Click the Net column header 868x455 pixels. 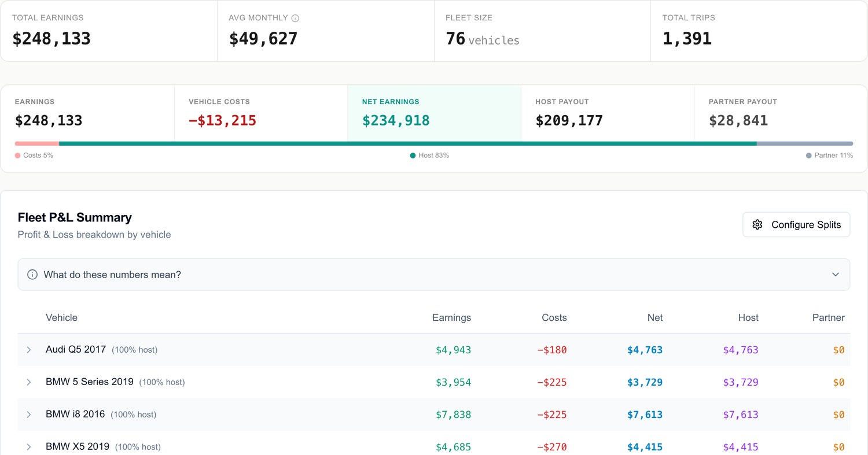(x=655, y=317)
